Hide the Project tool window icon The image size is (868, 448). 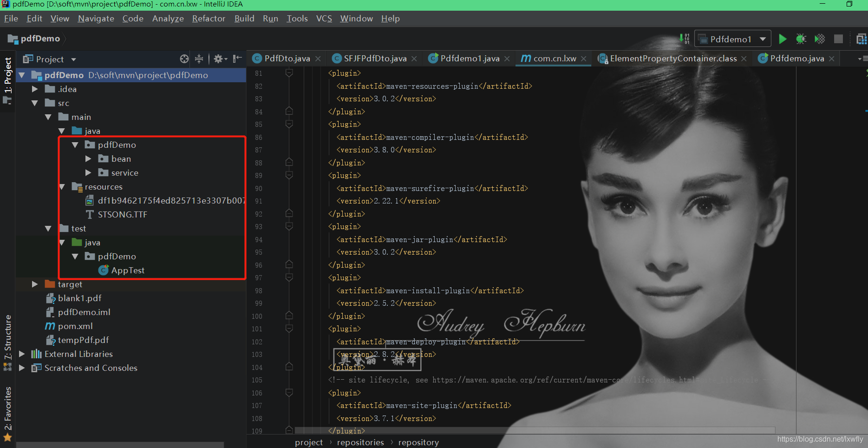pos(237,59)
